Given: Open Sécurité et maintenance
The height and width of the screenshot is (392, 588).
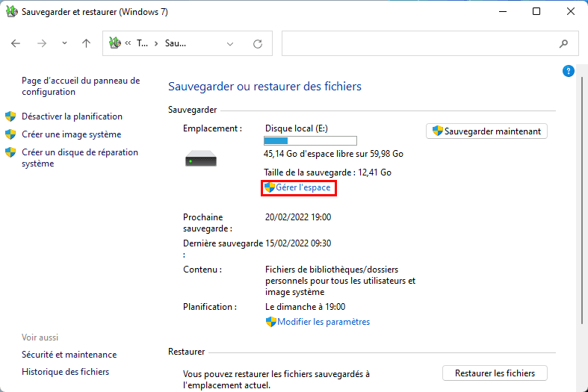Looking at the screenshot, I should pyautogui.click(x=69, y=355).
